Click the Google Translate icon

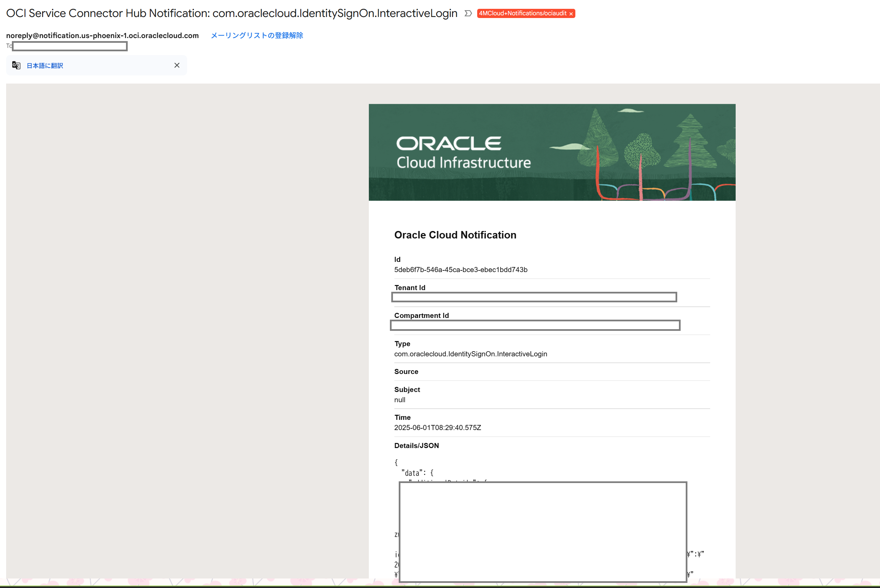click(x=16, y=65)
